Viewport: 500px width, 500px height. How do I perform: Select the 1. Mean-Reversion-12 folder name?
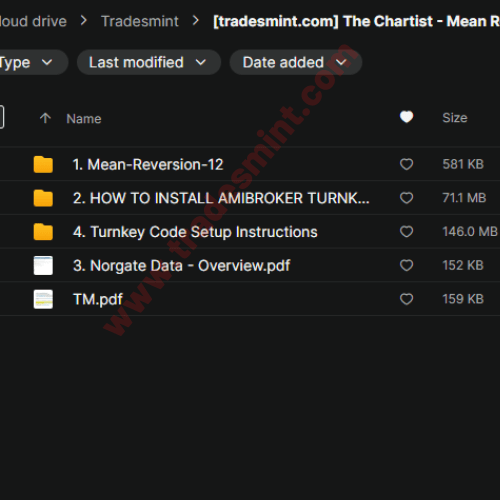click(x=148, y=164)
